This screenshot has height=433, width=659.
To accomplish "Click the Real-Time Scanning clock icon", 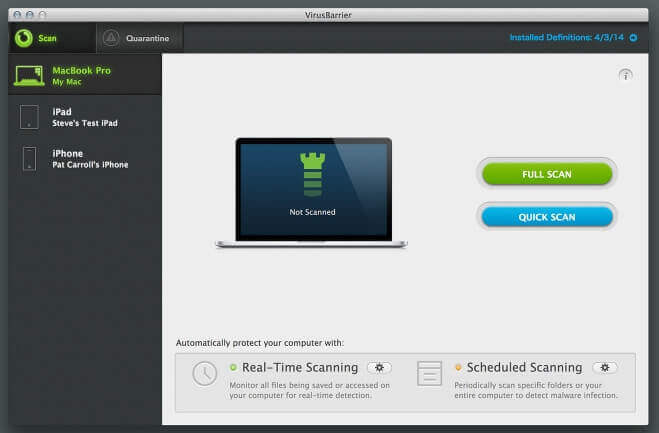I will (x=205, y=373).
